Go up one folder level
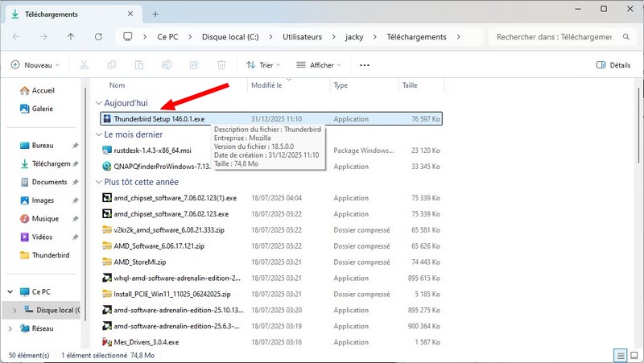 point(71,37)
